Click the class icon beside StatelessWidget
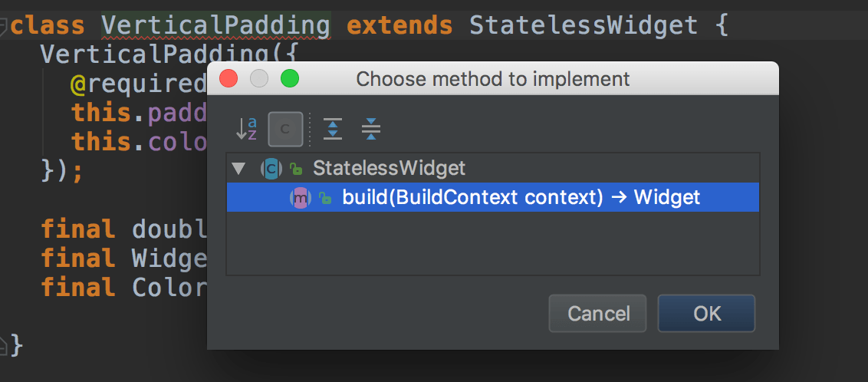The image size is (868, 382). click(x=271, y=168)
